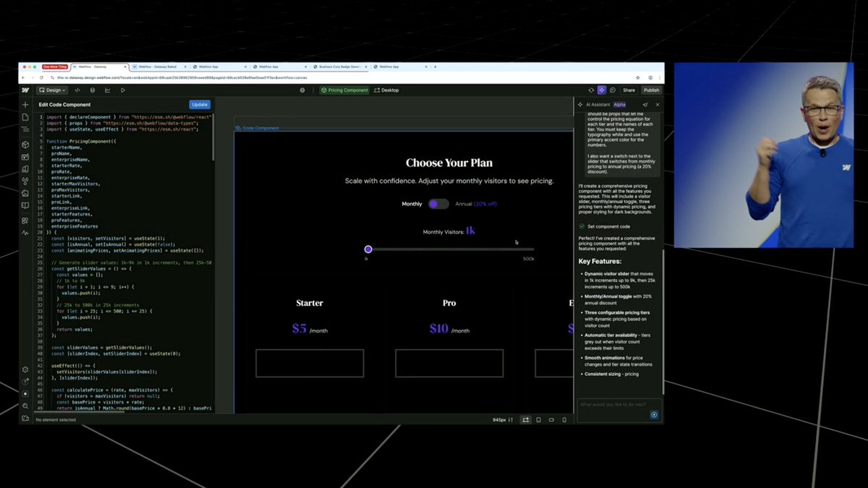This screenshot has width=868, height=488.
Task: Close the AI Assistant panel
Action: (658, 105)
